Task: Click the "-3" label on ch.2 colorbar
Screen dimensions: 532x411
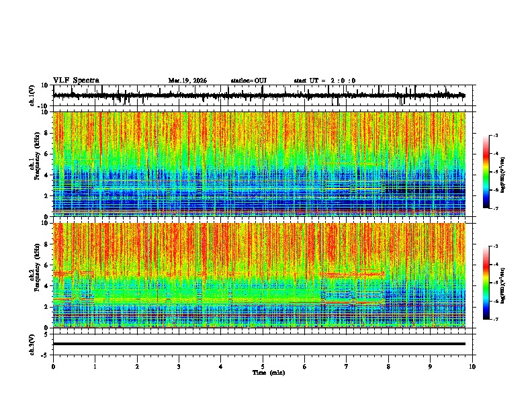Action: [494, 246]
